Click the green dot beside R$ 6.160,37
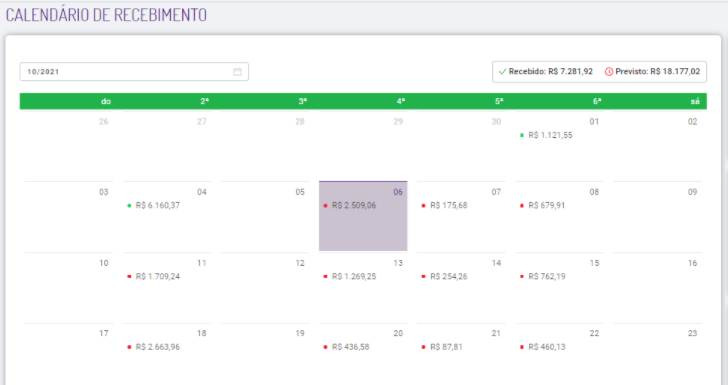 point(129,205)
